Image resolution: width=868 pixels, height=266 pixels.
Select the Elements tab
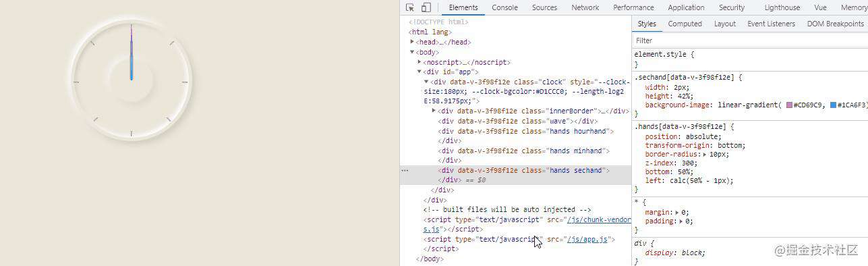pyautogui.click(x=463, y=7)
